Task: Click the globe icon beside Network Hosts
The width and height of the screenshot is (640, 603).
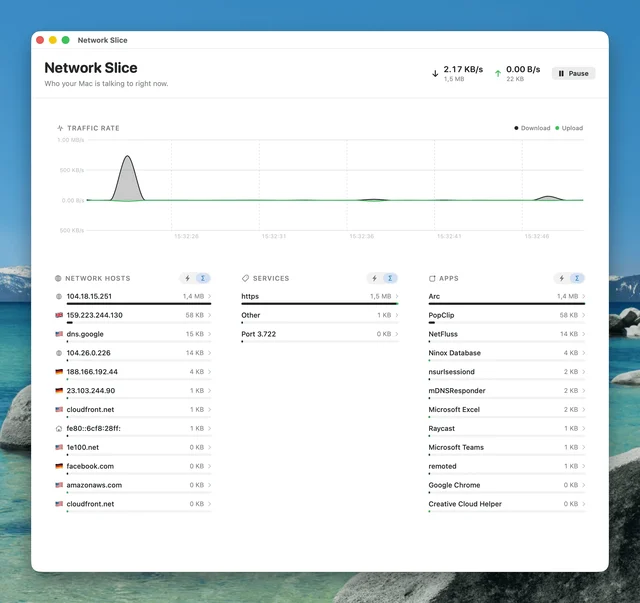Action: coord(58,278)
